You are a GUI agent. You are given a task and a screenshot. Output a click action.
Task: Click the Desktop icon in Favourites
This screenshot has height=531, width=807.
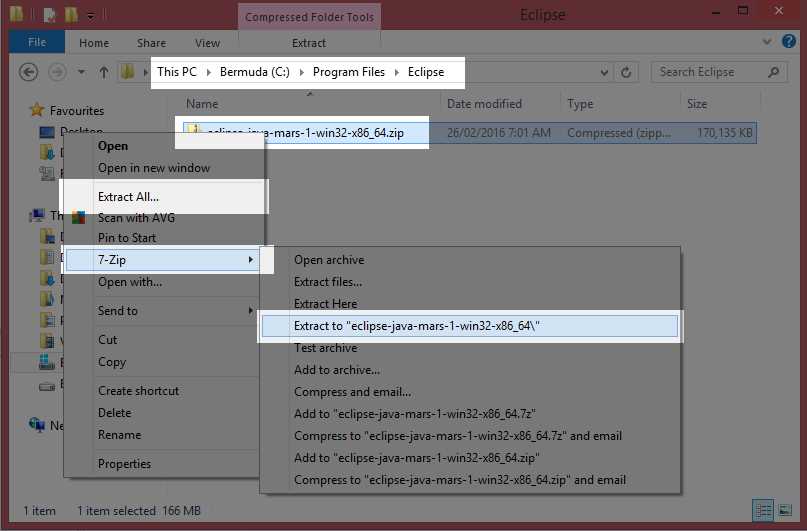coord(47,133)
